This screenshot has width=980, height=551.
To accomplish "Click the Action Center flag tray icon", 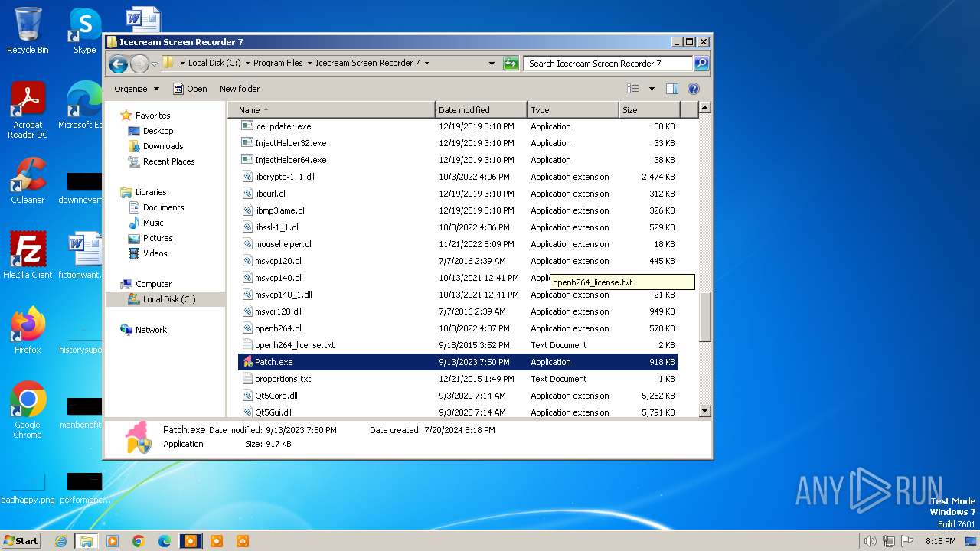I will pyautogui.click(x=908, y=541).
